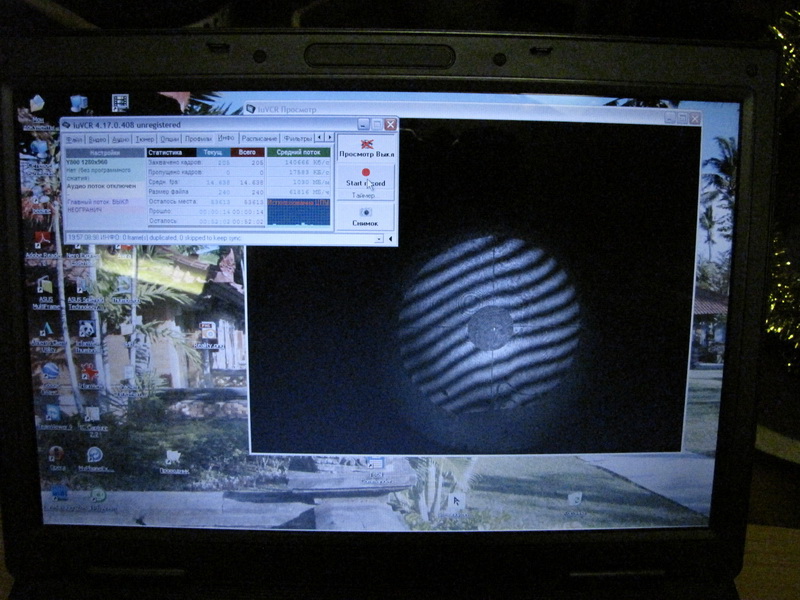Click the Прошло row label
Screen dimensions: 800x600
160,211
